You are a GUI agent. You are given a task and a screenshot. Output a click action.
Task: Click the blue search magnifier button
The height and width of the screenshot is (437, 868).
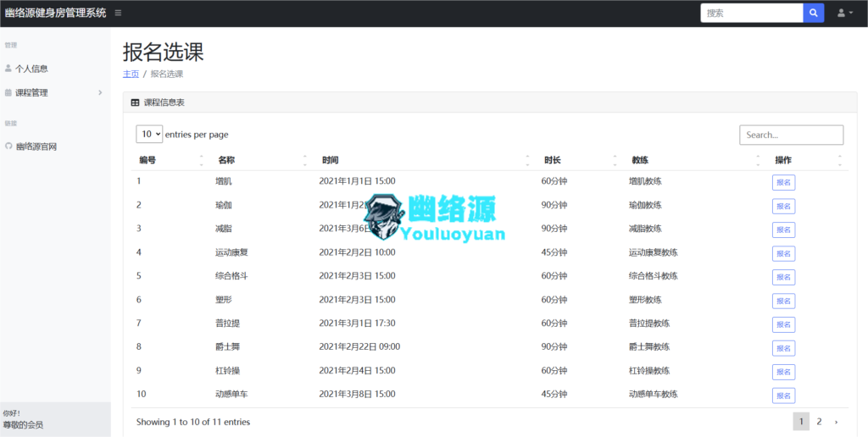click(813, 13)
